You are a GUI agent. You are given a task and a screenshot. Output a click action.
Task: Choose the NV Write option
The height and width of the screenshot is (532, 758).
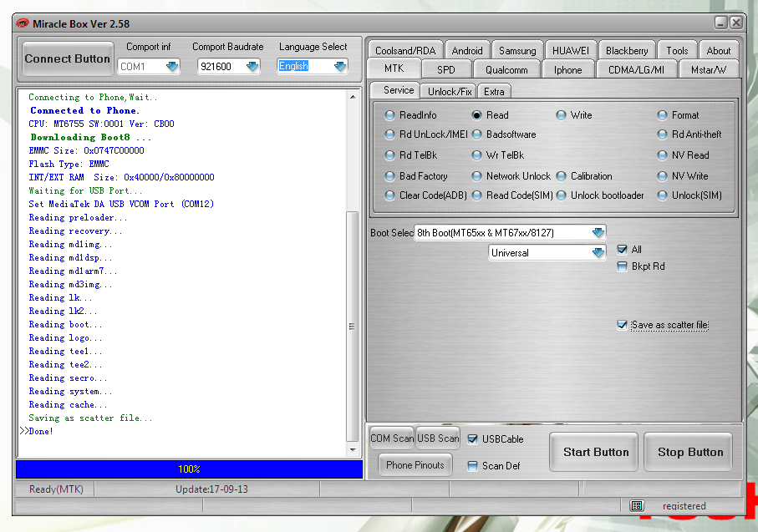pos(683,176)
